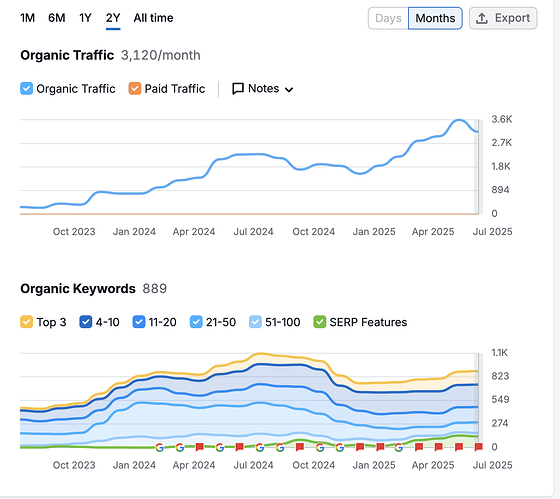
Task: Click the Notes speech bubble icon
Action: pyautogui.click(x=238, y=89)
